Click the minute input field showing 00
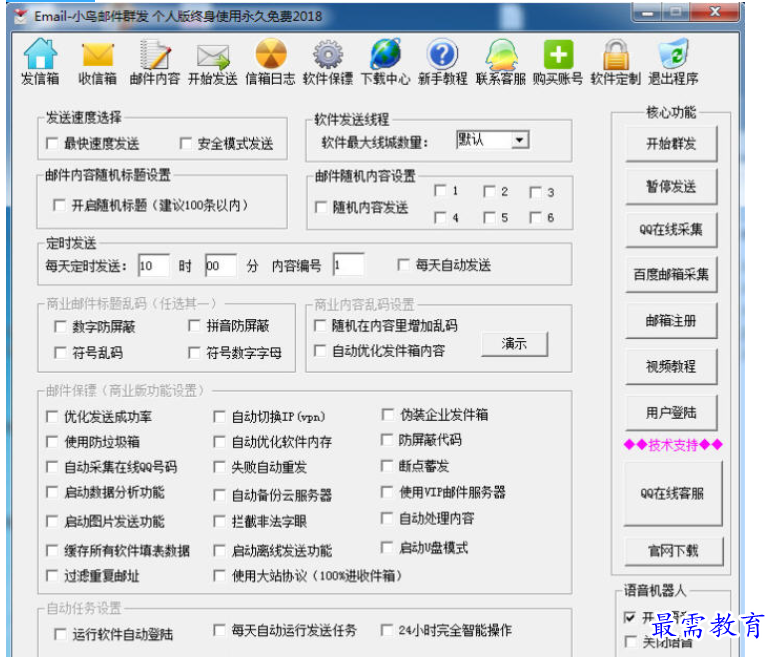Viewport: 773px width, 657px height. [x=221, y=266]
